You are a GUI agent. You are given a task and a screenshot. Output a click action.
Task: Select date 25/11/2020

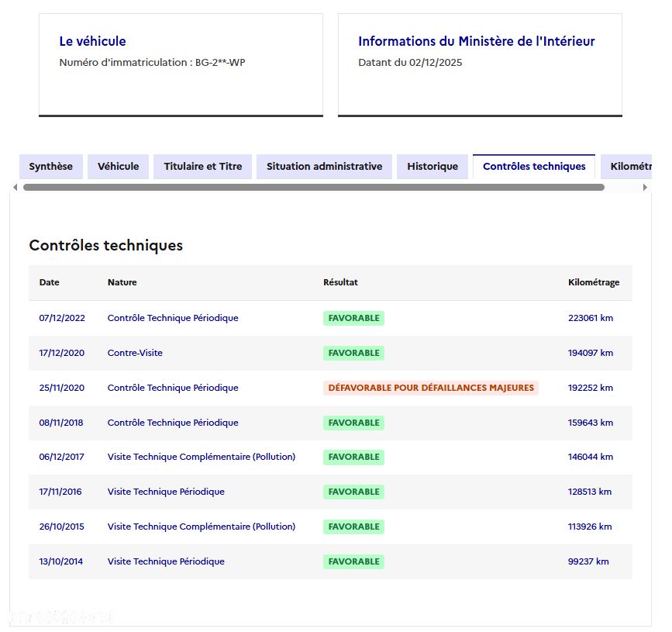pos(62,388)
